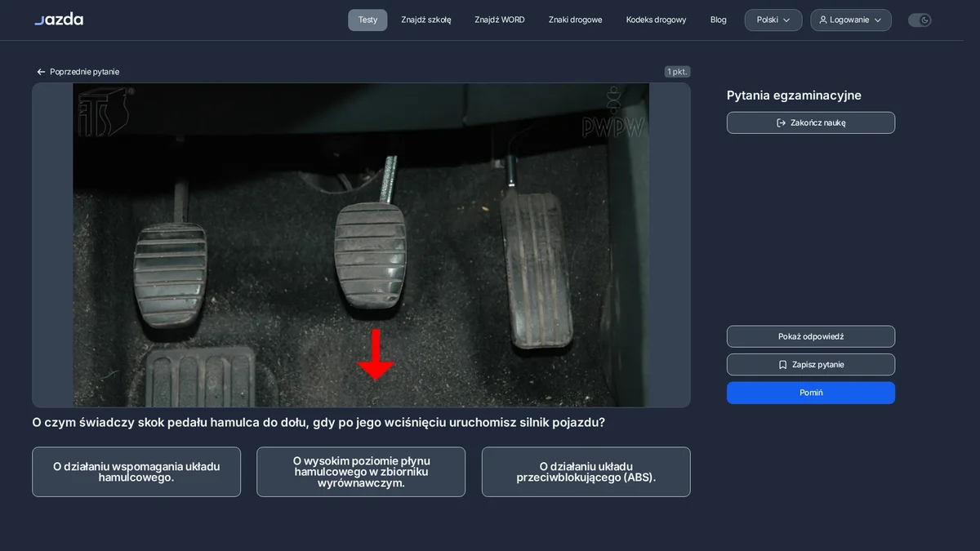Select answer about układu przeciwblokującego (ABS)
The image size is (980, 551).
click(x=586, y=472)
